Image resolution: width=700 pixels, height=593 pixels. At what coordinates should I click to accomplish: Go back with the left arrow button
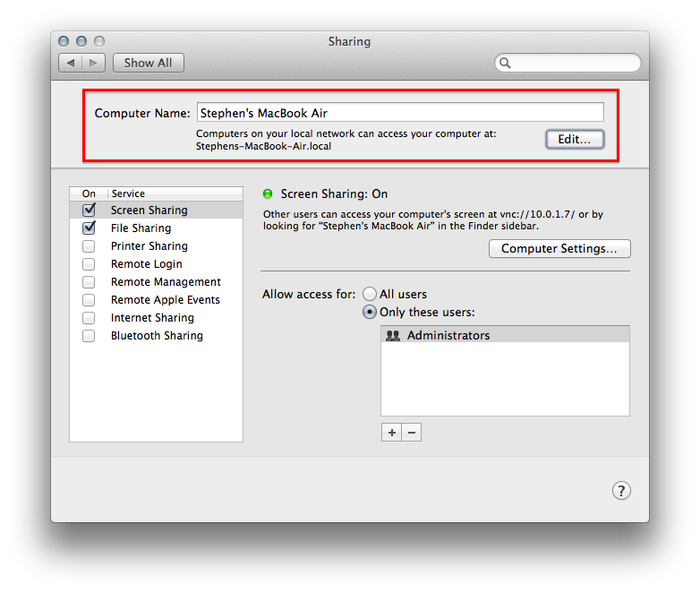click(x=71, y=63)
